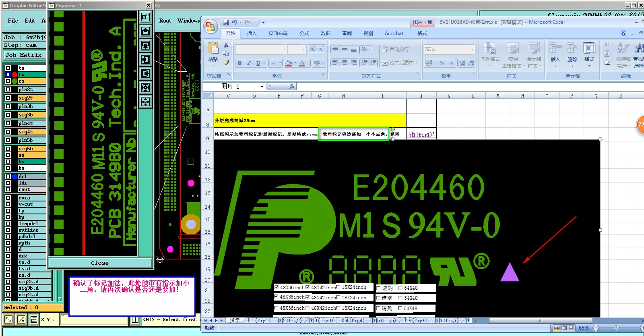Click the Align text left icon

click(x=335, y=63)
